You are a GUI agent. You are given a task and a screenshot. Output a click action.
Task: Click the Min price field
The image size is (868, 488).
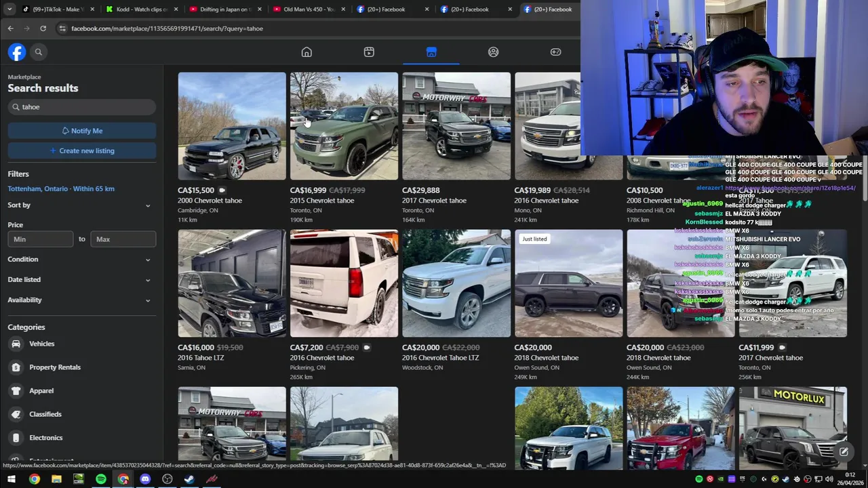pos(41,239)
